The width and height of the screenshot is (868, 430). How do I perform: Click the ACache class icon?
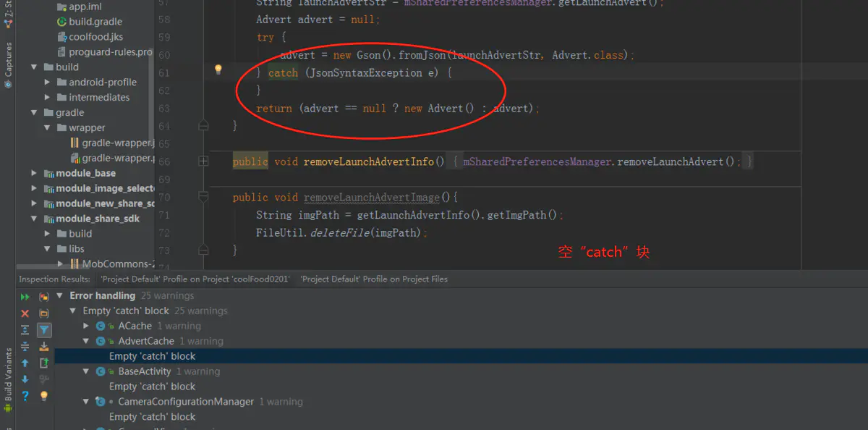[101, 326]
